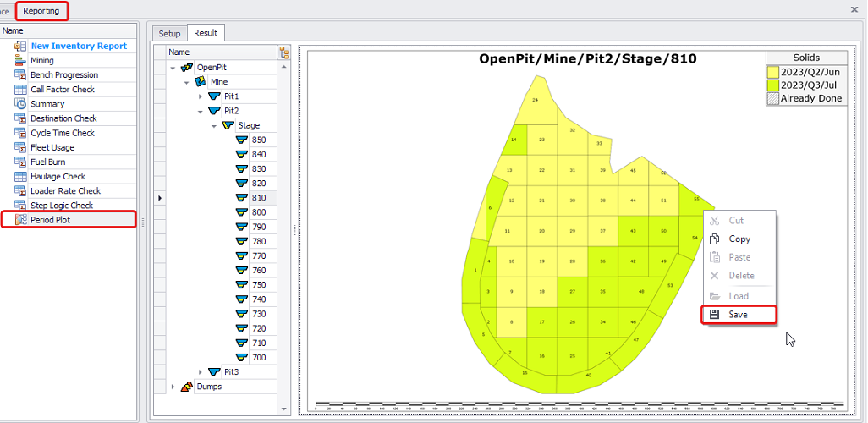Expand the Pit3 tree node
868x423 pixels.
pyautogui.click(x=201, y=372)
